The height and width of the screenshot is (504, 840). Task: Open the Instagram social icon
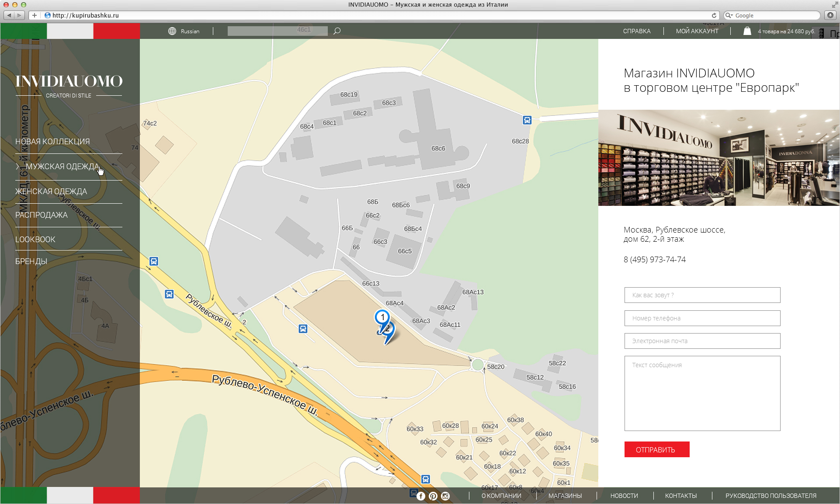tap(445, 496)
